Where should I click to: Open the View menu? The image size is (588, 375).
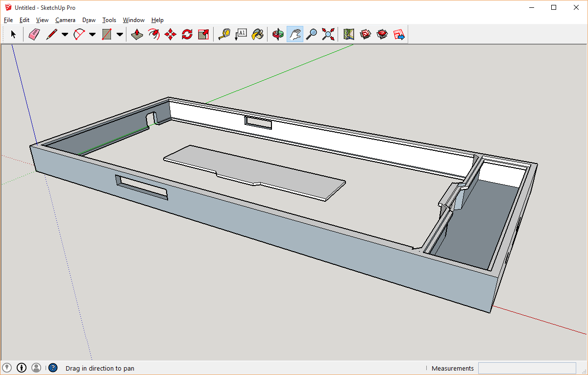43,20
